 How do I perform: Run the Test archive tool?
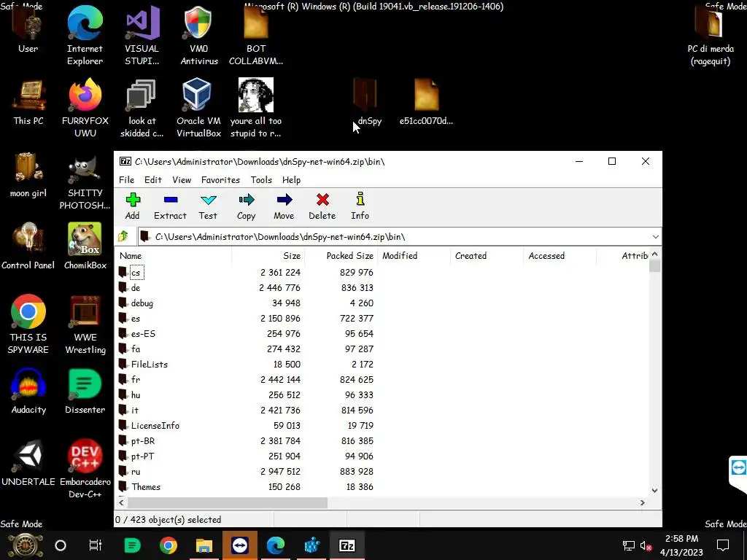208,206
